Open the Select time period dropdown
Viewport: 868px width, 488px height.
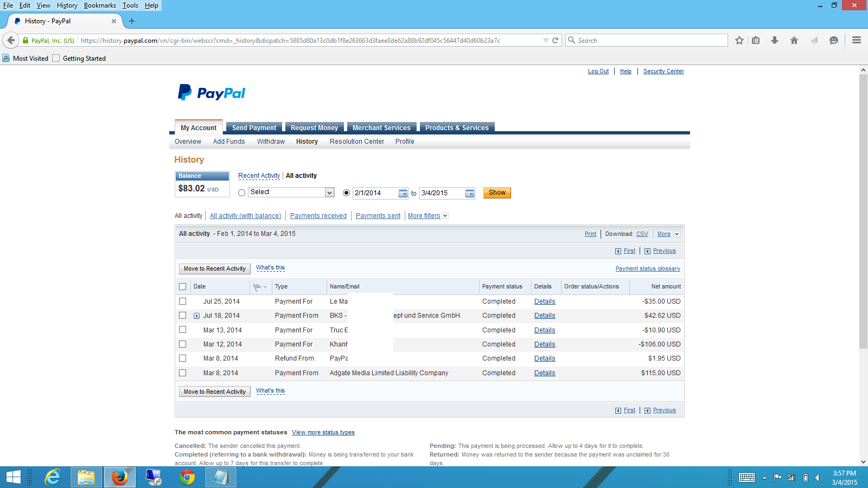tap(291, 192)
